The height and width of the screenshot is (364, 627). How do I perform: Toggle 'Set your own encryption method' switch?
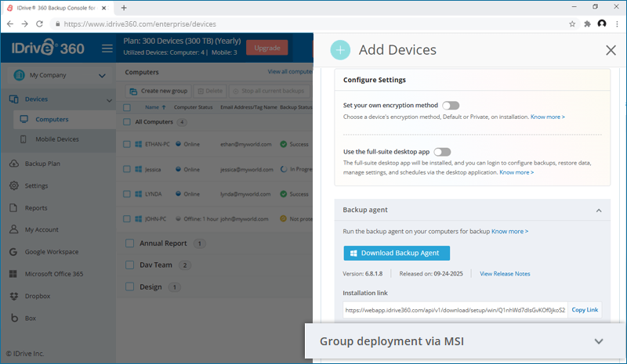pyautogui.click(x=451, y=105)
